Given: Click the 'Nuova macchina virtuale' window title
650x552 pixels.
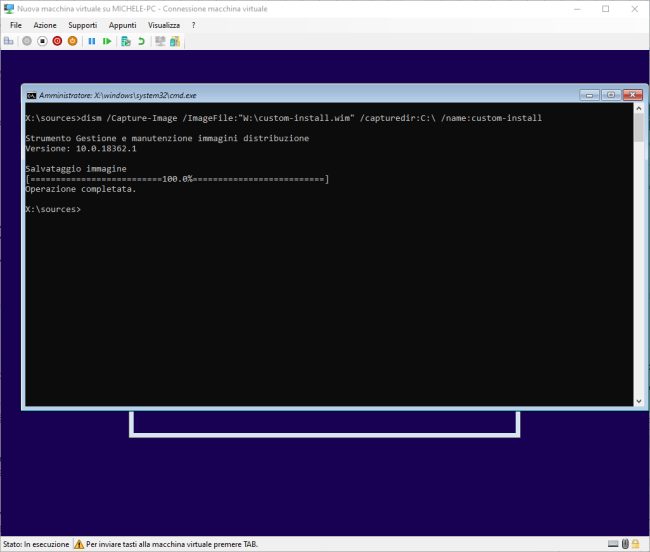Looking at the screenshot, I should [x=142, y=9].
